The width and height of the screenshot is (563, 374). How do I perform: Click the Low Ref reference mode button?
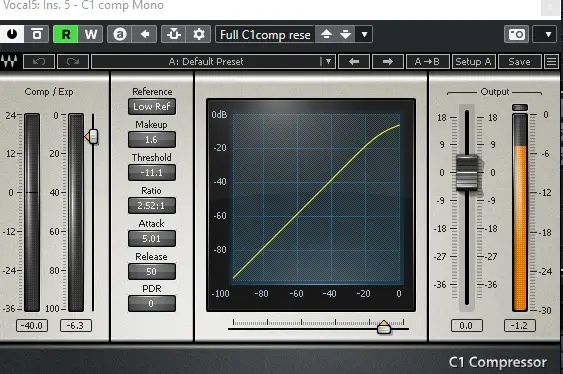152,107
